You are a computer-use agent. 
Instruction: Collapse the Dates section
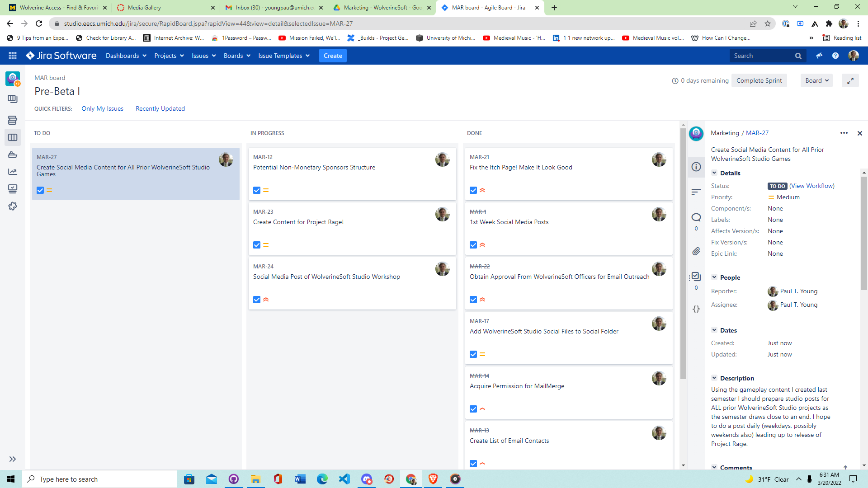[x=714, y=330]
